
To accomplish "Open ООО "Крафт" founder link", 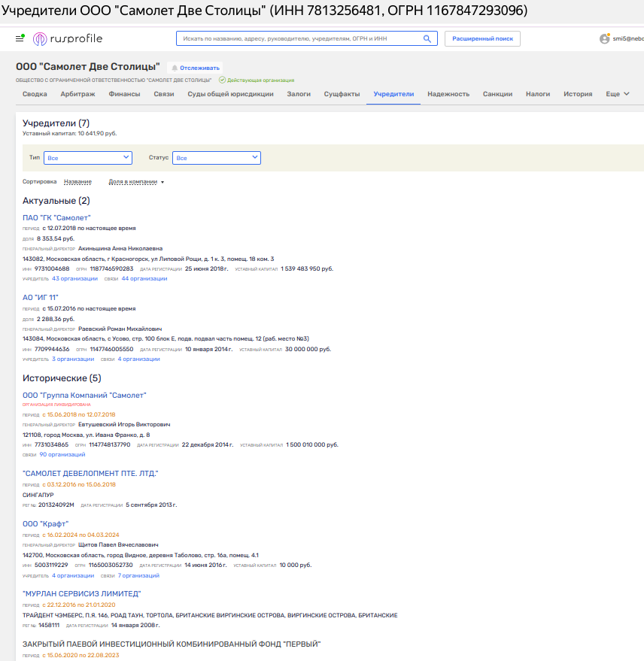I will (x=46, y=524).
